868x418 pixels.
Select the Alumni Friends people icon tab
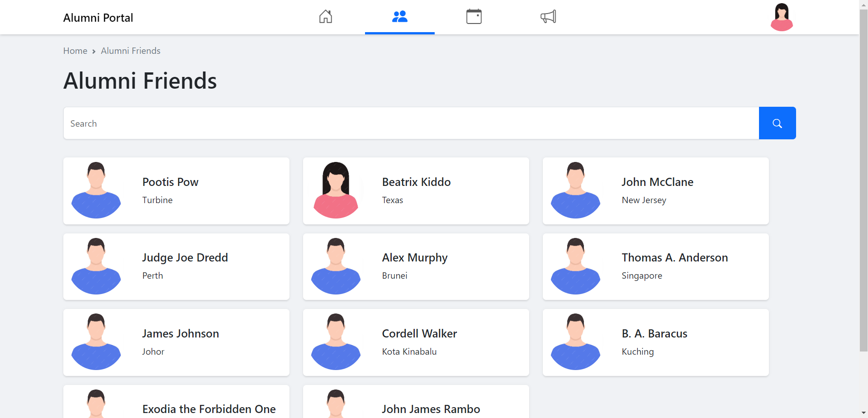[400, 17]
